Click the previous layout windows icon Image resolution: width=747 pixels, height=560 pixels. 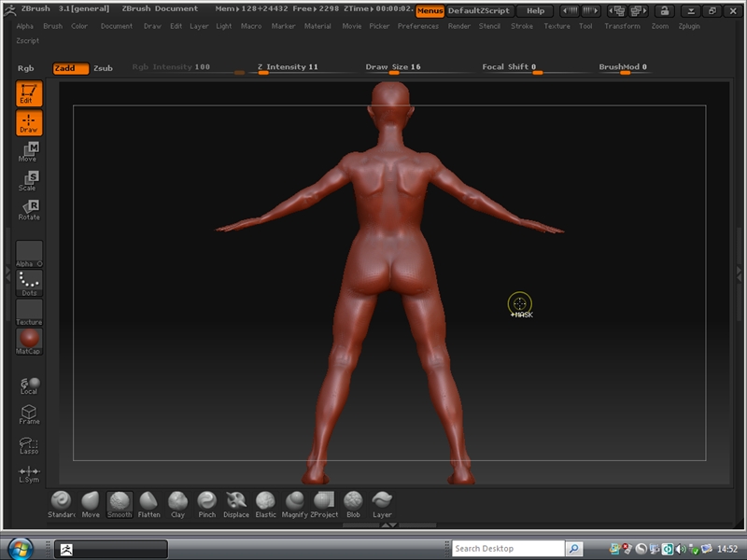(618, 10)
